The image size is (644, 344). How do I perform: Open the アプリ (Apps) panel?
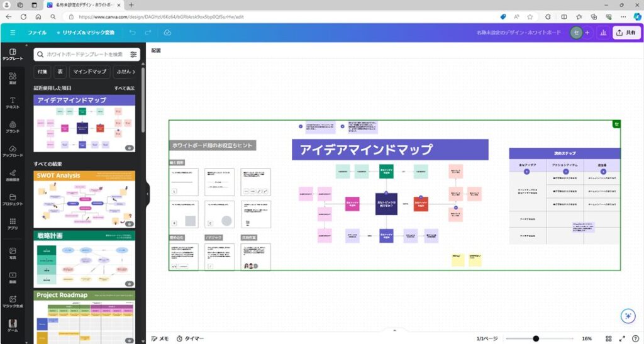coord(13,224)
